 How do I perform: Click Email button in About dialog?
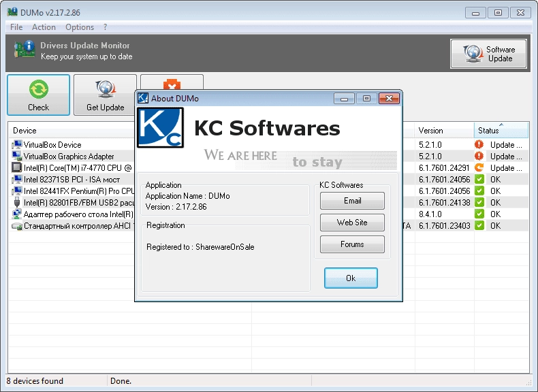[x=352, y=201]
